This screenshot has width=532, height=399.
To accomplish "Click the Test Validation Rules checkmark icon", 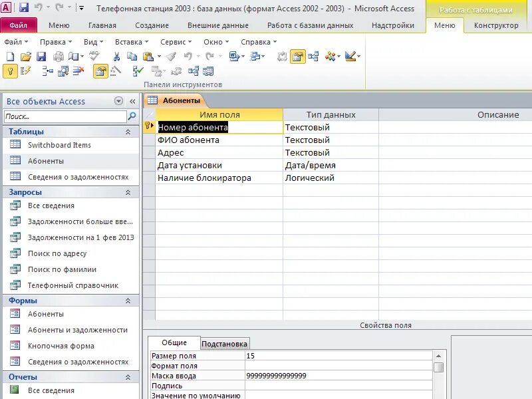I will coord(138,71).
